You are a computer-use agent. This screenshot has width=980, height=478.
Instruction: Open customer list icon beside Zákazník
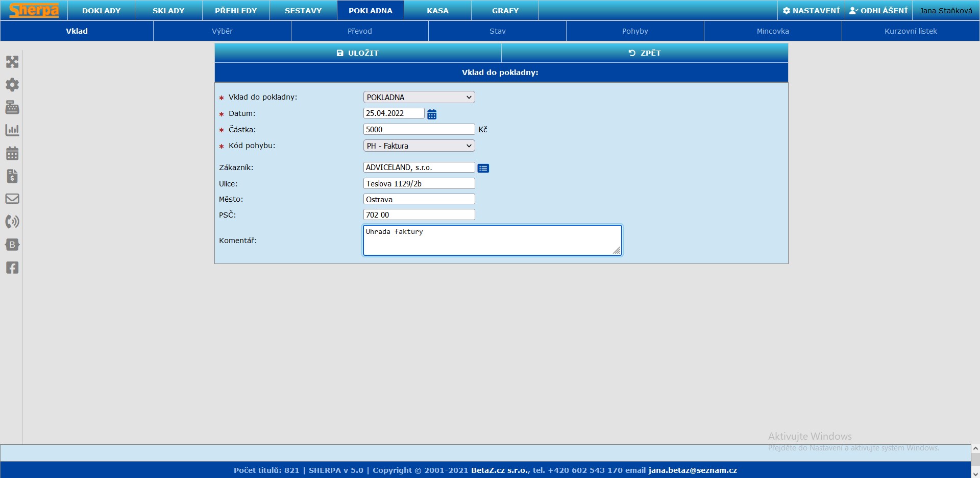[x=483, y=168]
